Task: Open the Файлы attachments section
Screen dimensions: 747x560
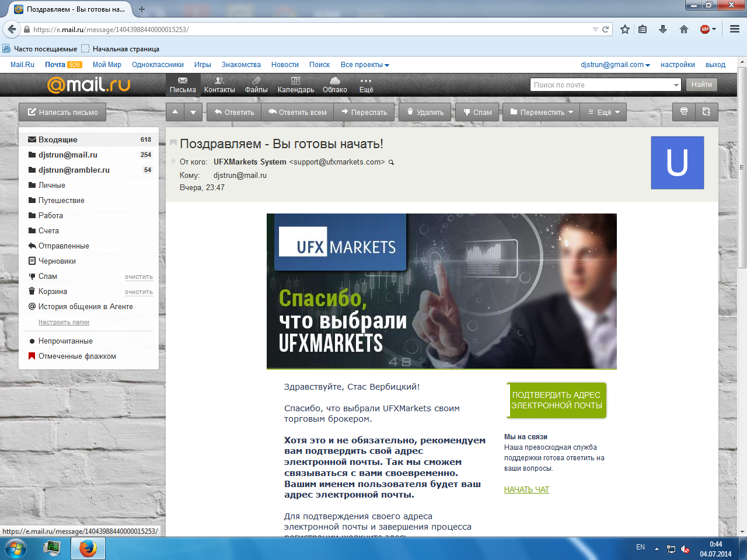Action: coord(256,85)
